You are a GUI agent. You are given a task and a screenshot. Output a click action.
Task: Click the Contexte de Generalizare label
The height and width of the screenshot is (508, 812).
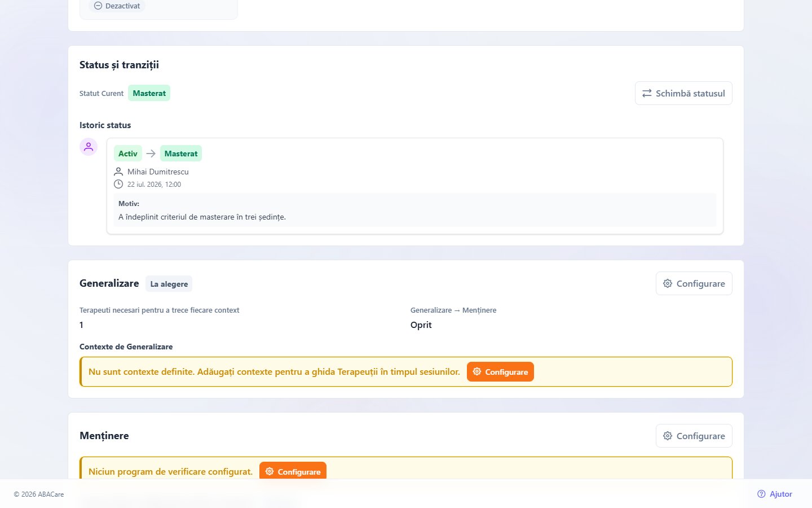(126, 347)
